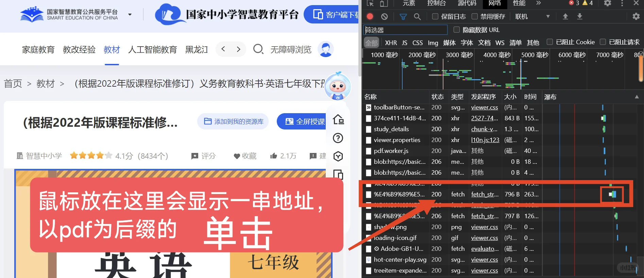Show the 4 warnings badge in DevTools

click(x=588, y=3)
